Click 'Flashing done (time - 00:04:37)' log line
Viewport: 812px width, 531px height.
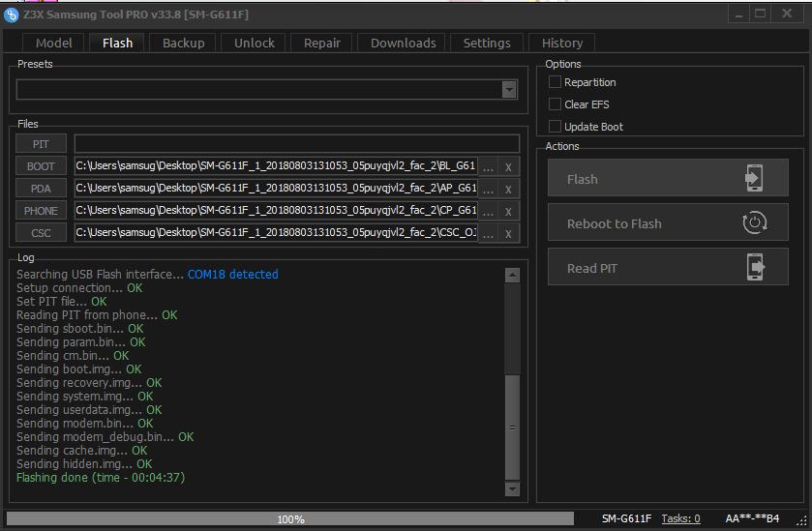click(101, 478)
